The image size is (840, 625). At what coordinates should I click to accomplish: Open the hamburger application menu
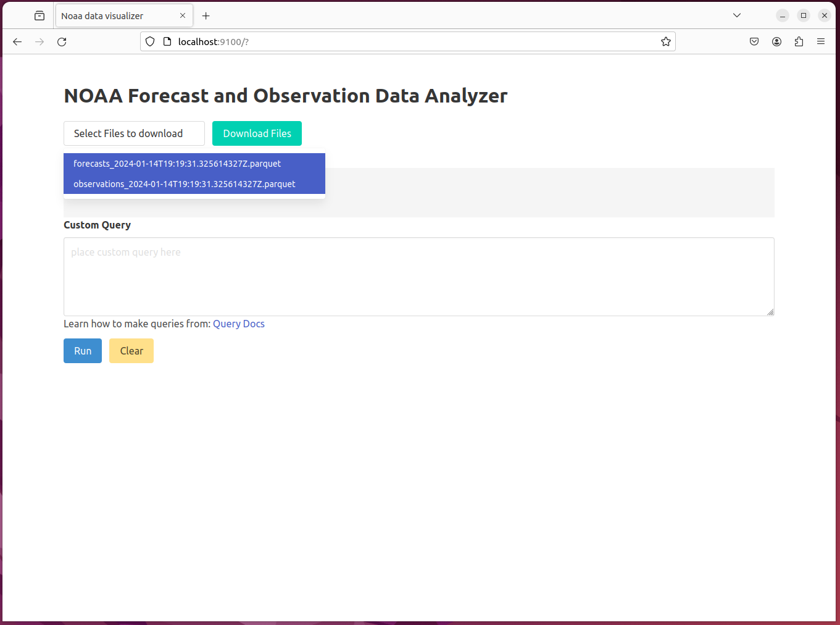(x=821, y=41)
